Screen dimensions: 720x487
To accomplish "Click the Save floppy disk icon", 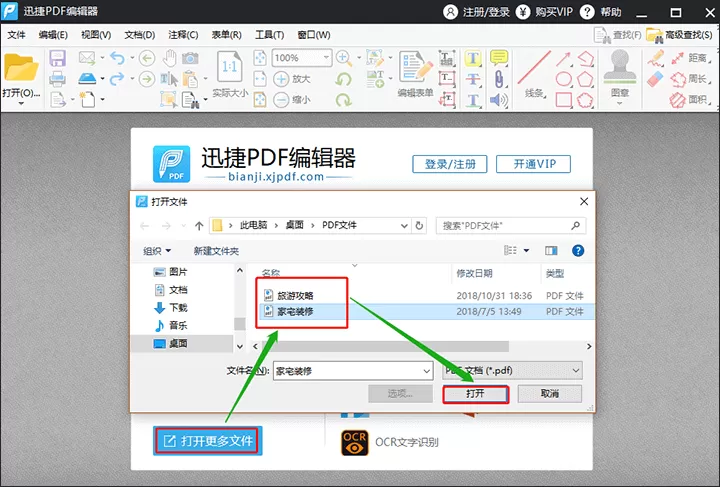I will tap(57, 59).
